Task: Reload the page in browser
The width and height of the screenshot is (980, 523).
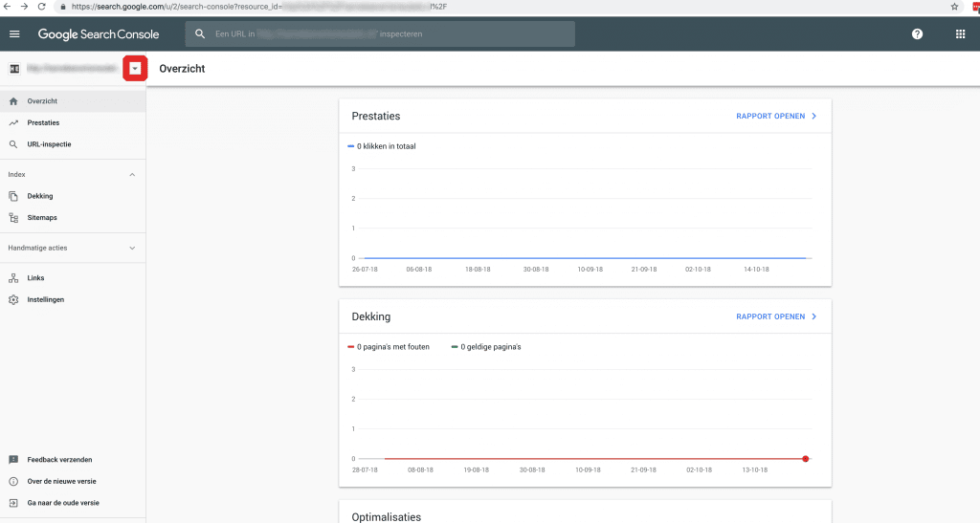Action: click(x=41, y=7)
